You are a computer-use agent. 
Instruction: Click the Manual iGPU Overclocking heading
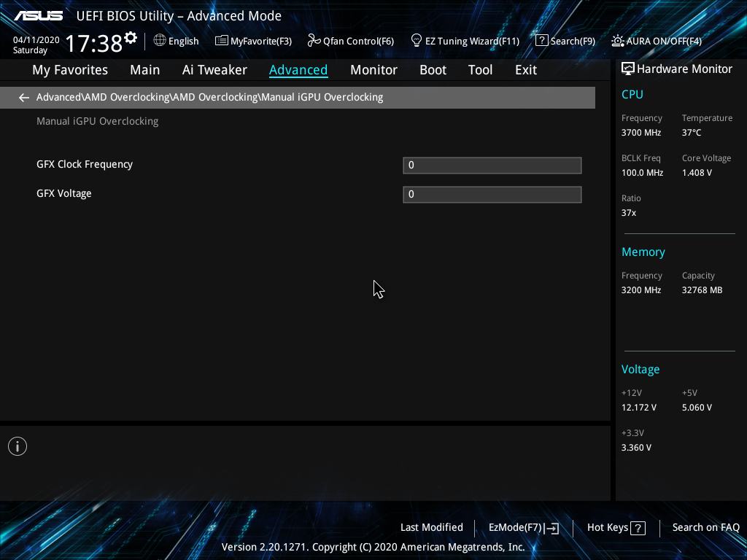[97, 121]
